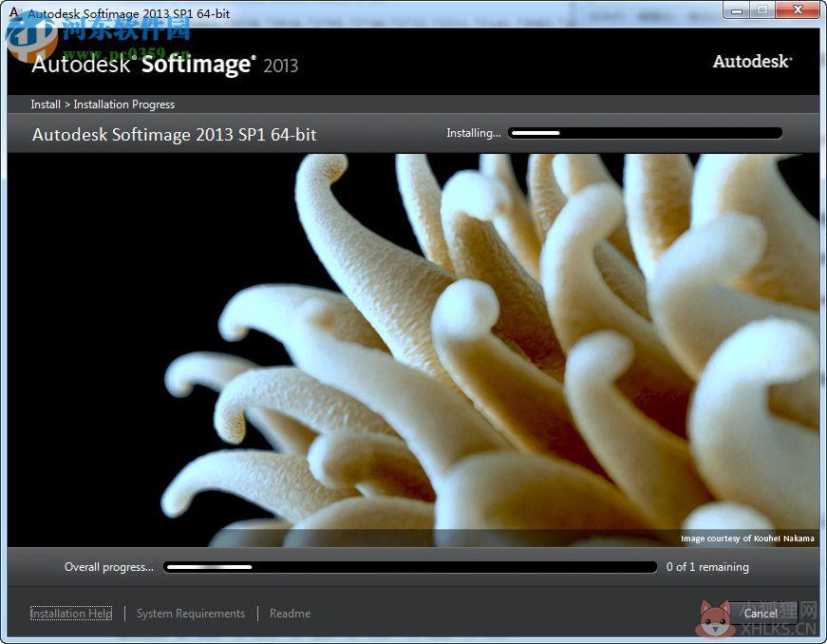
Task: Cancel the Softimage installation
Action: [x=761, y=613]
